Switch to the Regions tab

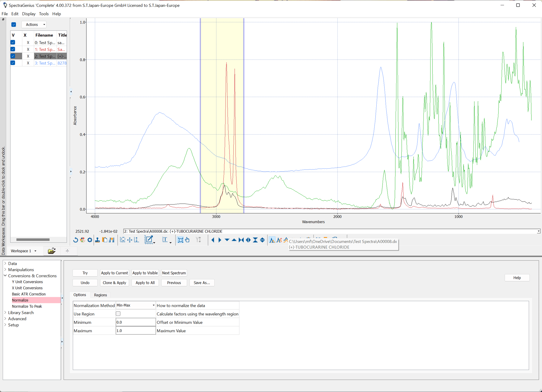click(x=100, y=295)
